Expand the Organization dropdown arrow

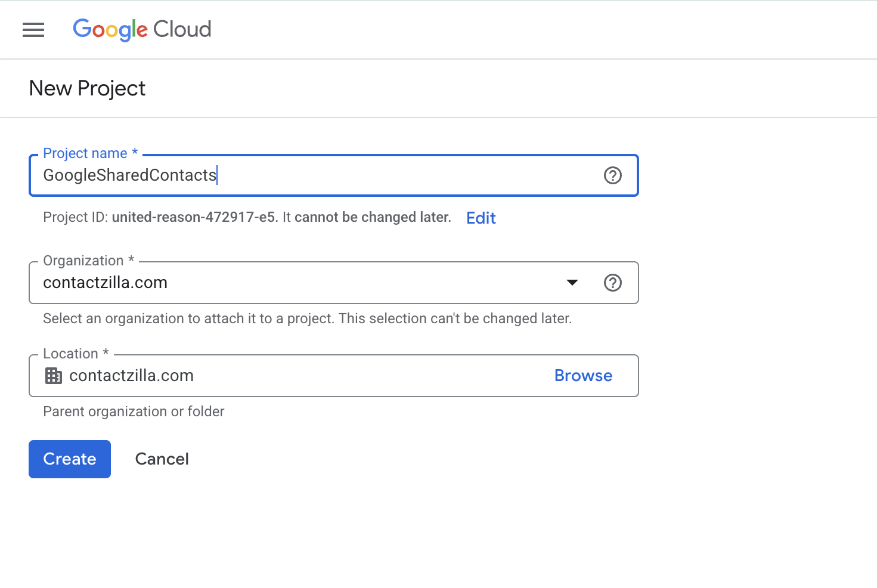point(572,283)
